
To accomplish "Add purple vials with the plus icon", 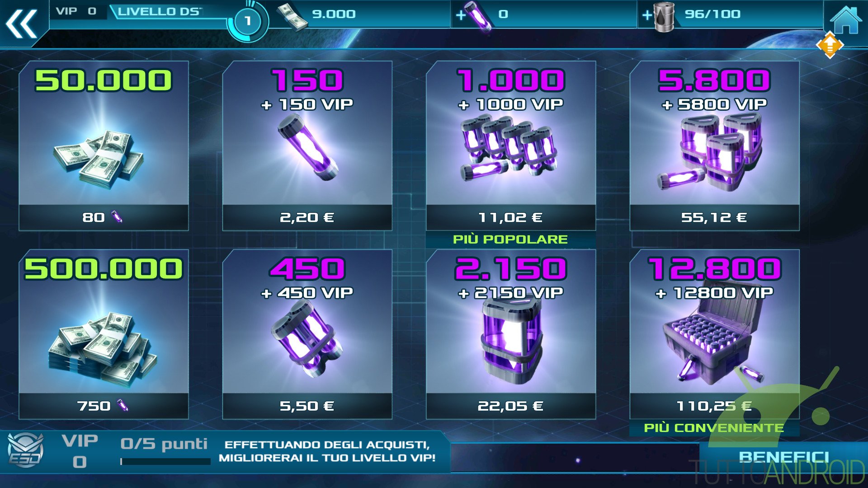I will tap(461, 15).
